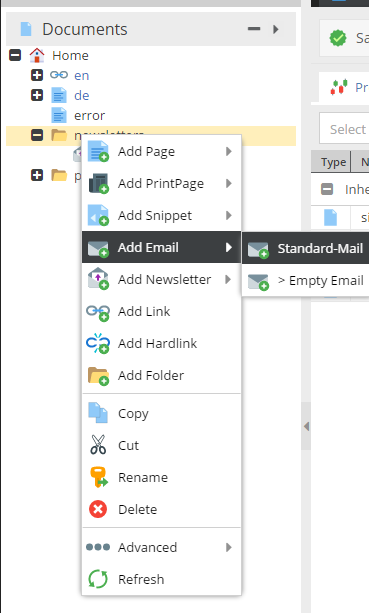
Task: Select the error document in tree
Action: pos(90,115)
